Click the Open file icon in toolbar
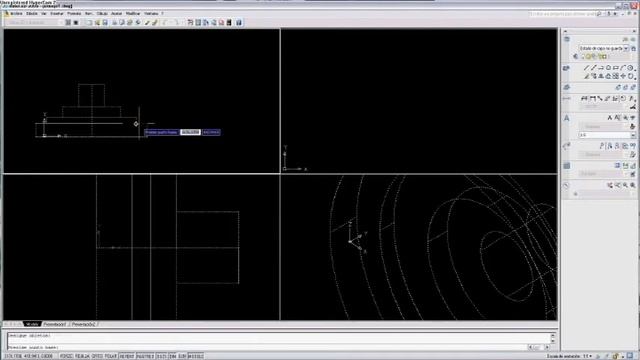Screen dimensions: 640x360 [97, 22]
